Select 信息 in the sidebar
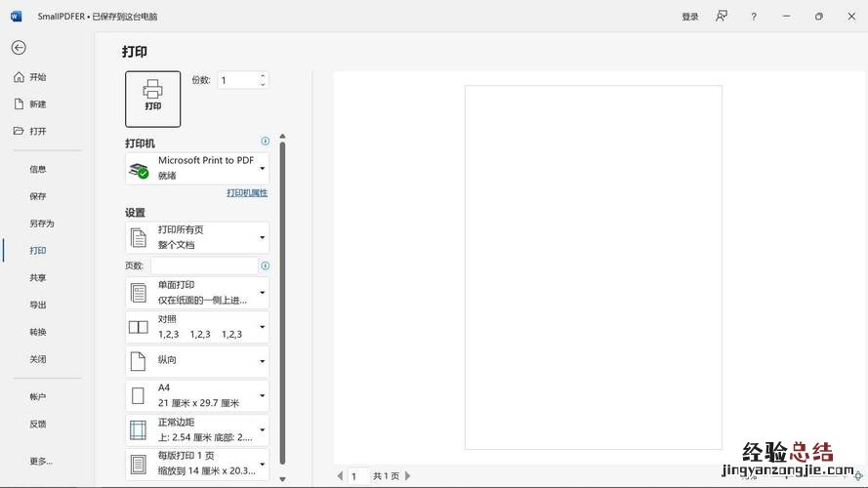This screenshot has height=488, width=868. 38,169
